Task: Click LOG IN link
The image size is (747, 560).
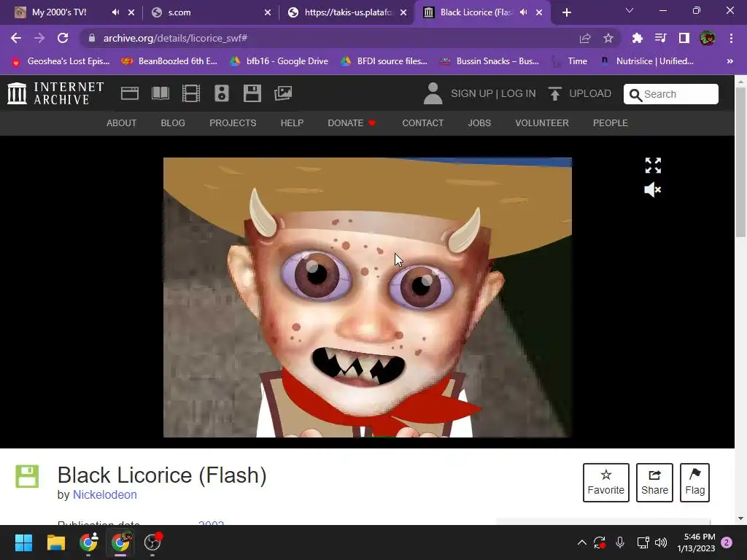Action: [519, 93]
